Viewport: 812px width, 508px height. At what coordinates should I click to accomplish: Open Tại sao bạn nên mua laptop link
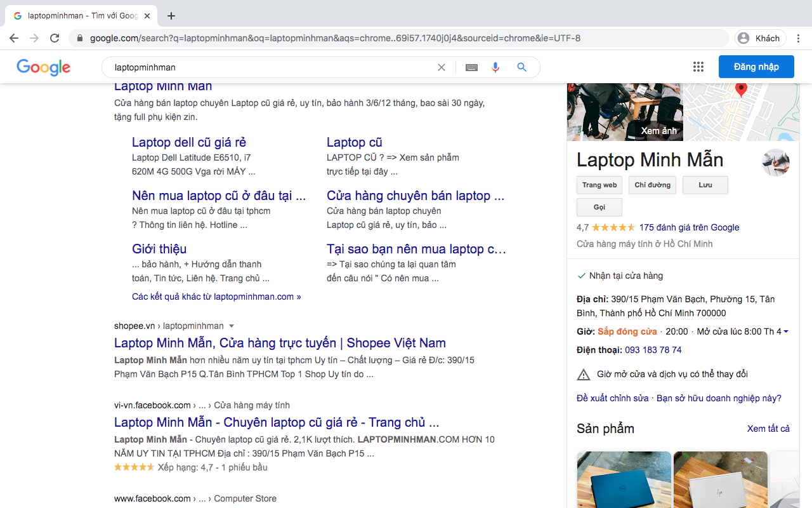click(416, 249)
